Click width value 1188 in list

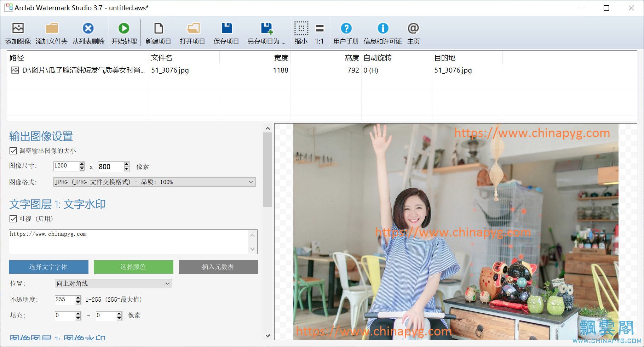tap(281, 70)
